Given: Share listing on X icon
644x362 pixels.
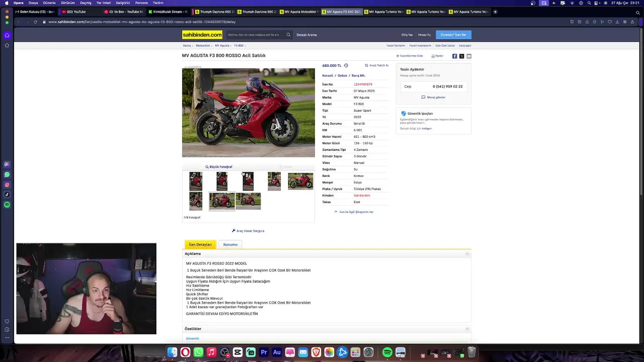Looking at the screenshot, I should click(461, 56).
